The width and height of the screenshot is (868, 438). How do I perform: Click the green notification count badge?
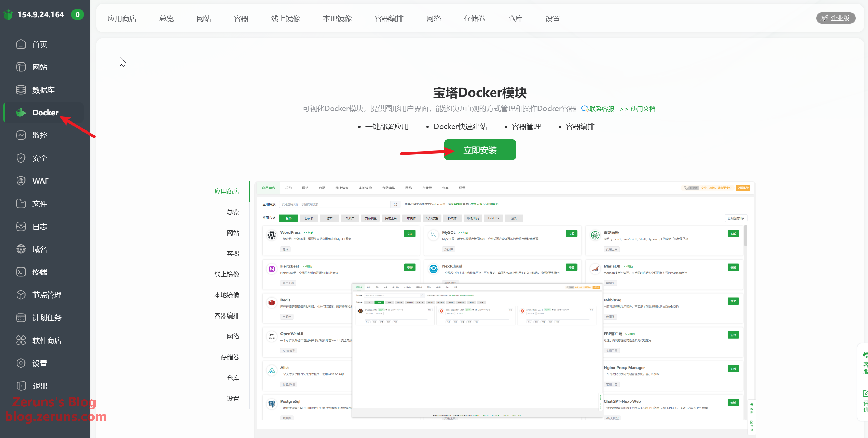coord(78,14)
